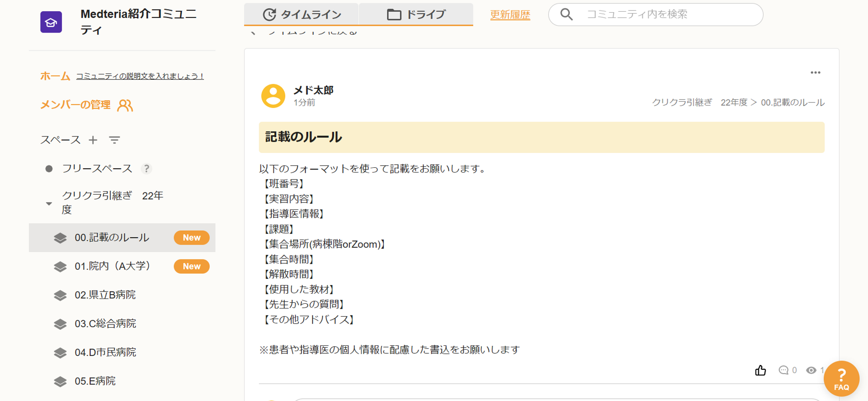Viewport: 868px width, 401px height.
Task: Click the line 【班番号】
Action: (x=284, y=184)
